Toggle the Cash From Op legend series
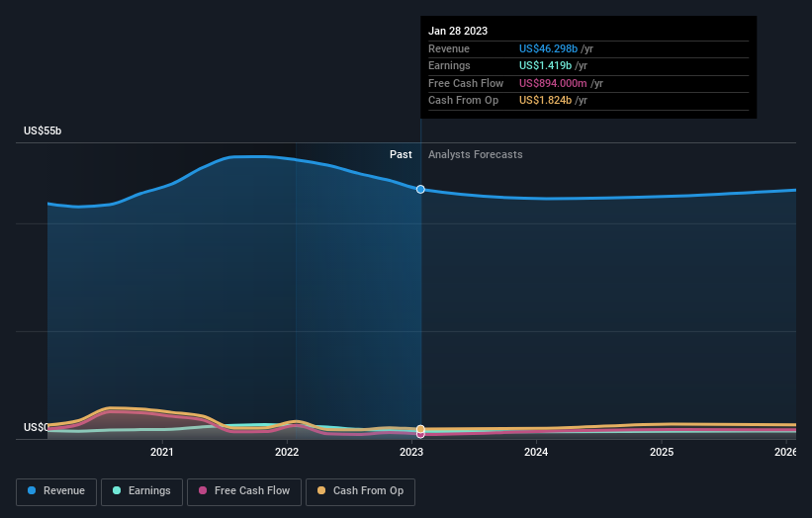The width and height of the screenshot is (812, 518). pyautogui.click(x=360, y=491)
